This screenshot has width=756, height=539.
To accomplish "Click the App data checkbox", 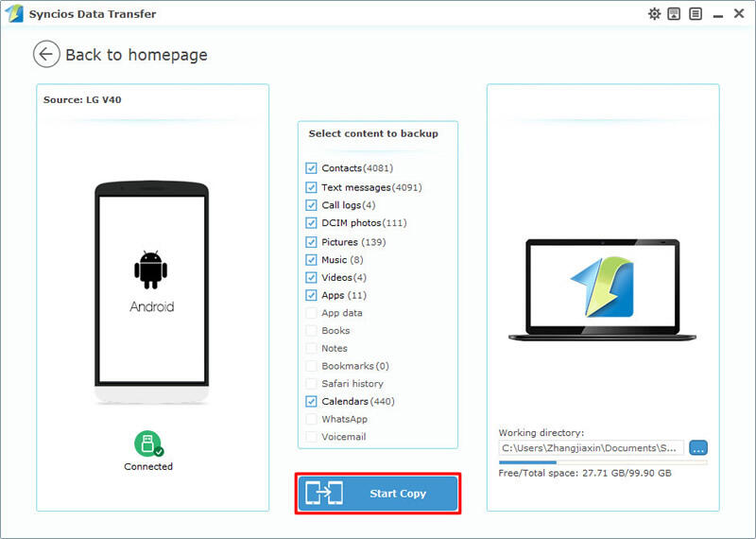I will tap(311, 313).
